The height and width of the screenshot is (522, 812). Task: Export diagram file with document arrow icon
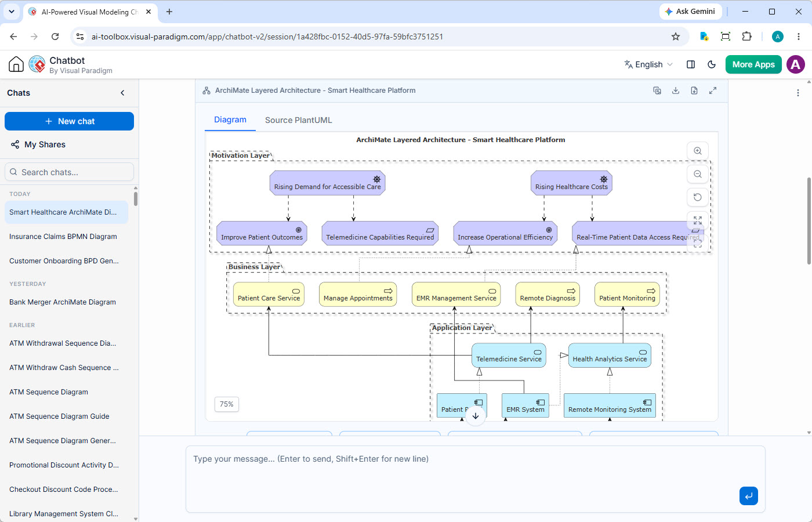[x=694, y=90]
